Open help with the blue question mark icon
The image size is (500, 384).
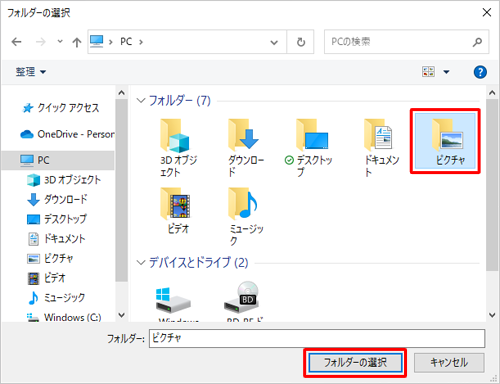pos(480,72)
